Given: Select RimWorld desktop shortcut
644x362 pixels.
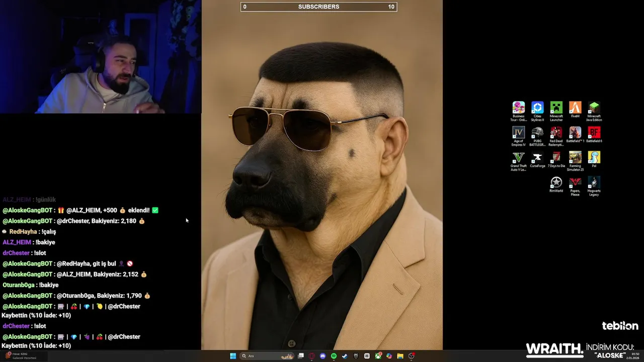Looking at the screenshot, I should click(556, 185).
